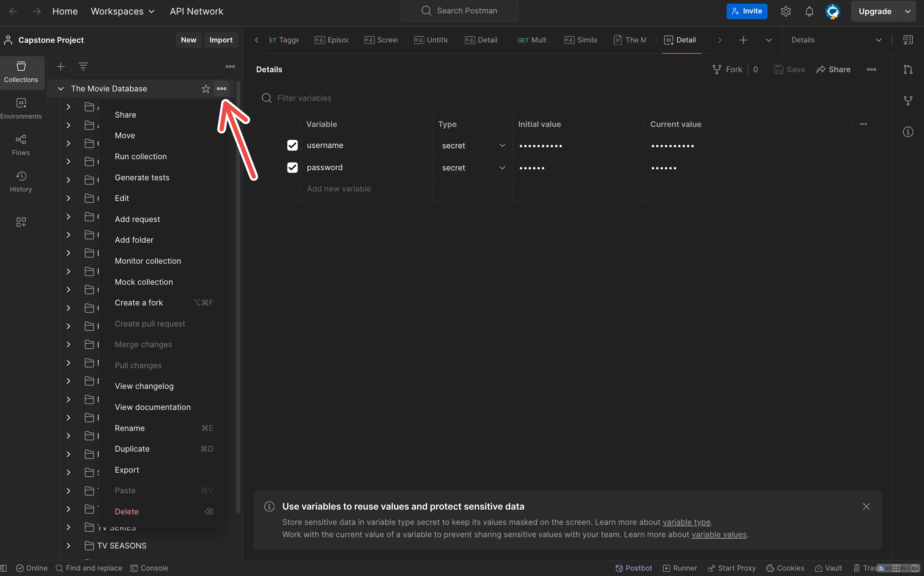Go back with the left arrow

click(13, 12)
